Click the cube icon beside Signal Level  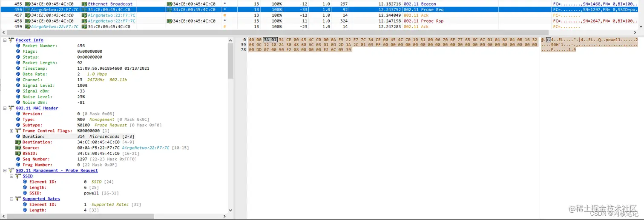(18, 86)
